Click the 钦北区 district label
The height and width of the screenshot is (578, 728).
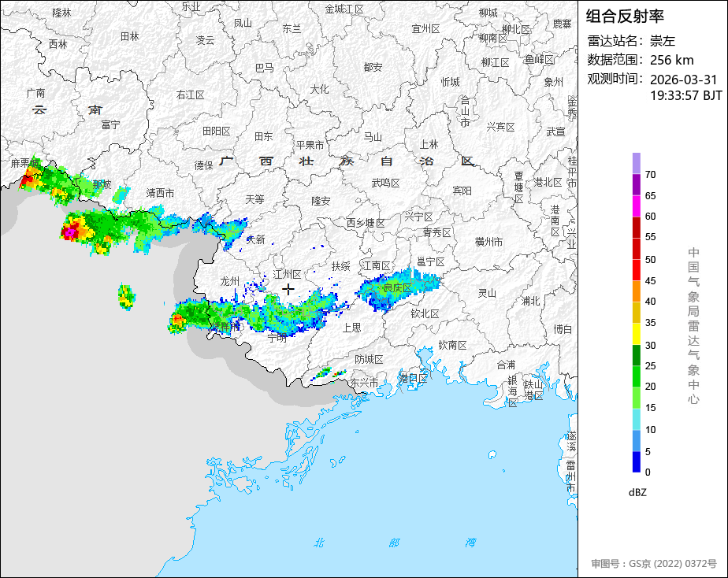425,314
